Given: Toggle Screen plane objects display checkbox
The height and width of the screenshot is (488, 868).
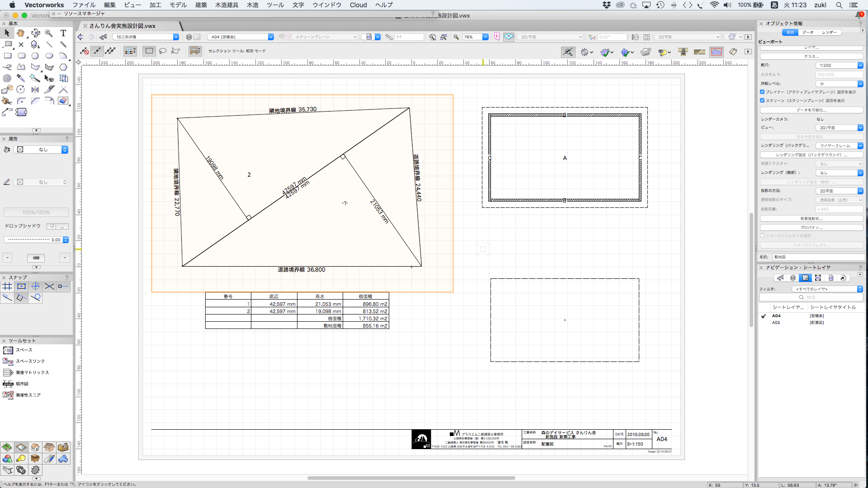Looking at the screenshot, I should coord(762,100).
